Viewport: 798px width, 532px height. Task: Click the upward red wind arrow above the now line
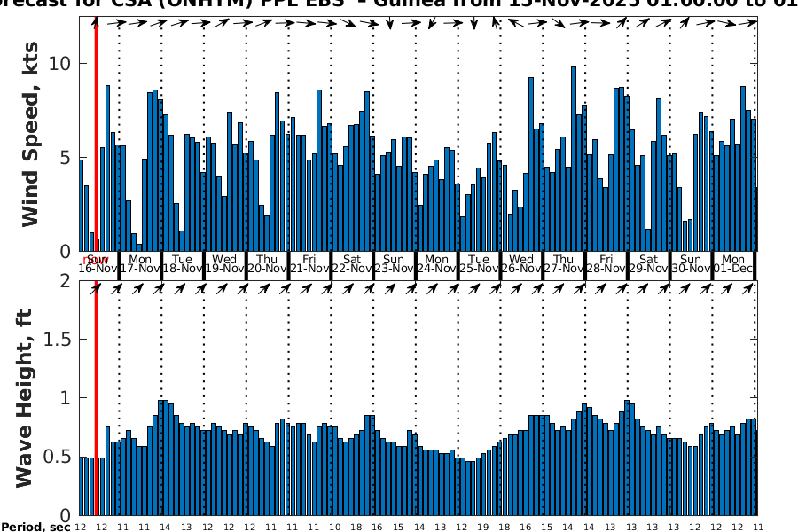click(96, 21)
